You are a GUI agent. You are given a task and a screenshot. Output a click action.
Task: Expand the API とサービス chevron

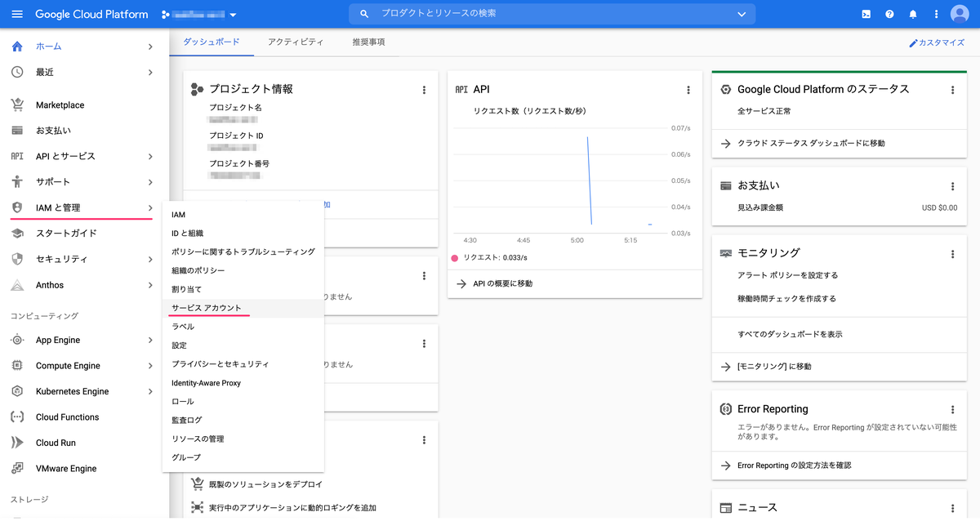[x=150, y=156]
